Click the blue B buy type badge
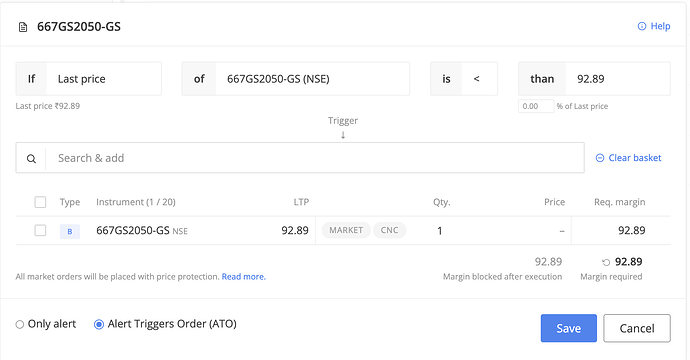Viewport: 690px width, 360px height. click(70, 231)
